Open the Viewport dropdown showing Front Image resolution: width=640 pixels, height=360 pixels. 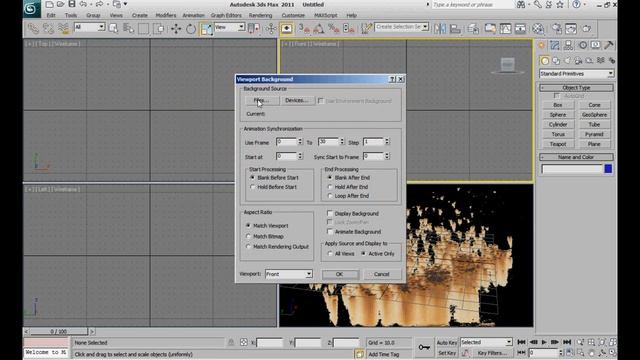(x=289, y=274)
